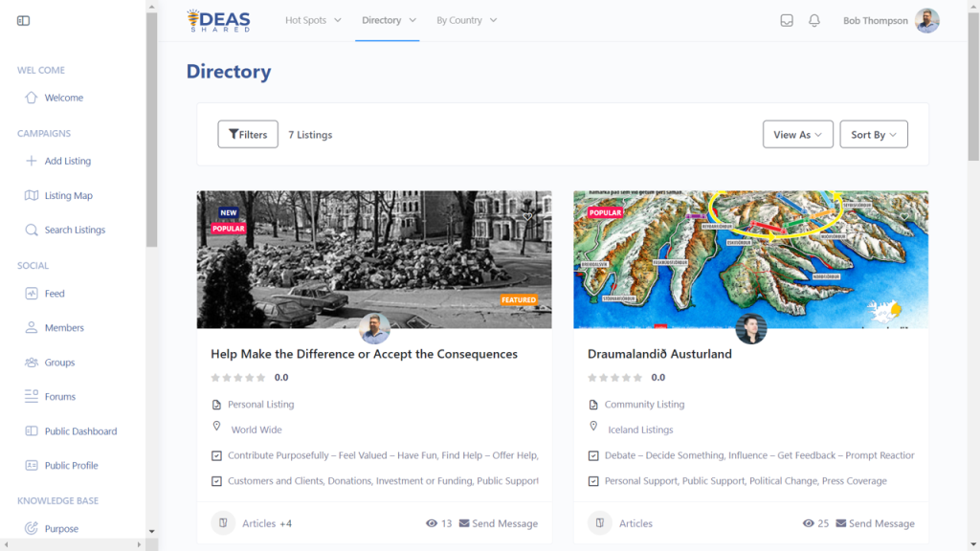This screenshot has width=980, height=551.
Task: Open the Sort By dropdown
Action: [x=874, y=134]
